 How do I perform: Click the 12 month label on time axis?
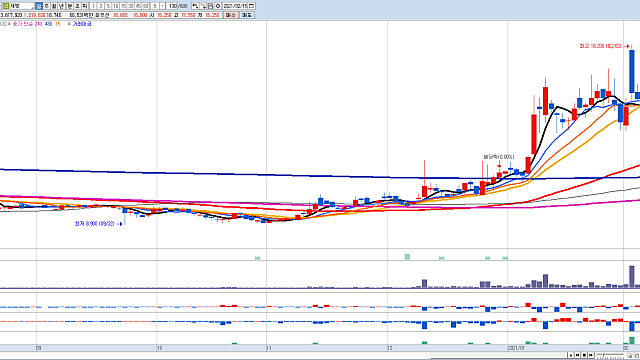pyautogui.click(x=390, y=348)
